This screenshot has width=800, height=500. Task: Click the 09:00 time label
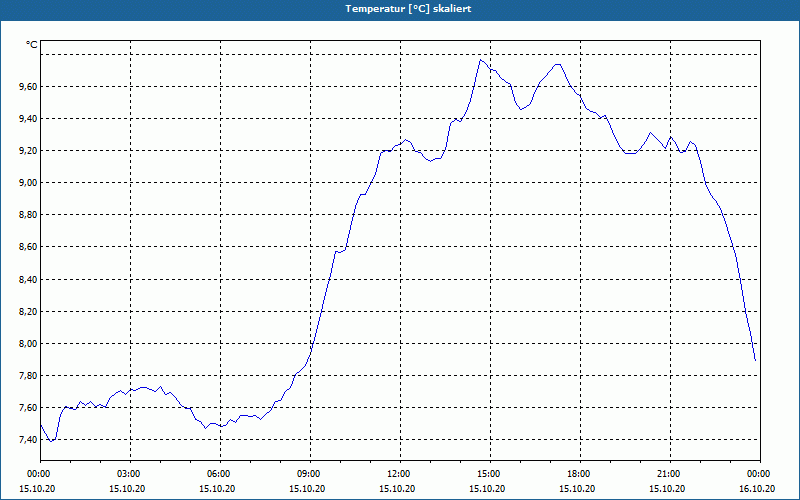coord(310,474)
